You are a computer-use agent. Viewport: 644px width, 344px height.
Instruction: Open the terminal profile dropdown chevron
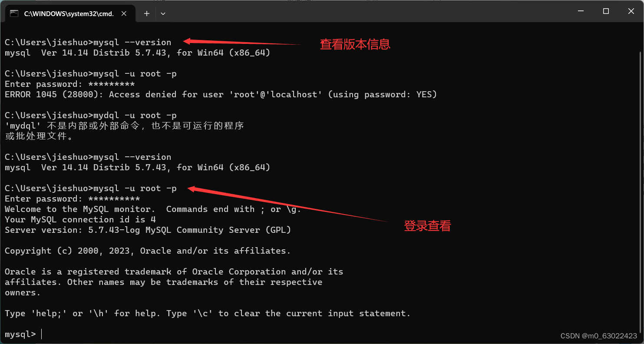(x=163, y=13)
